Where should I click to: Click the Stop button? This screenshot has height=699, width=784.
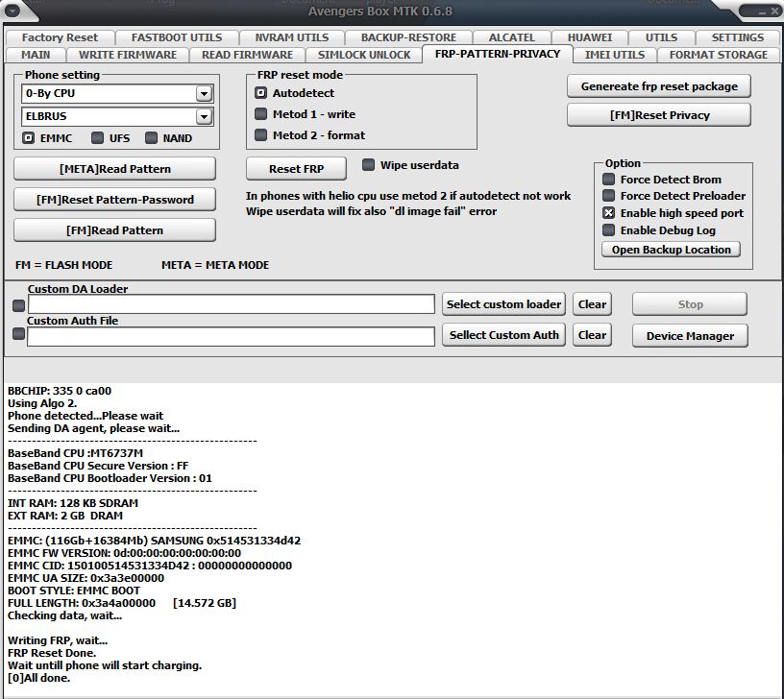690,304
